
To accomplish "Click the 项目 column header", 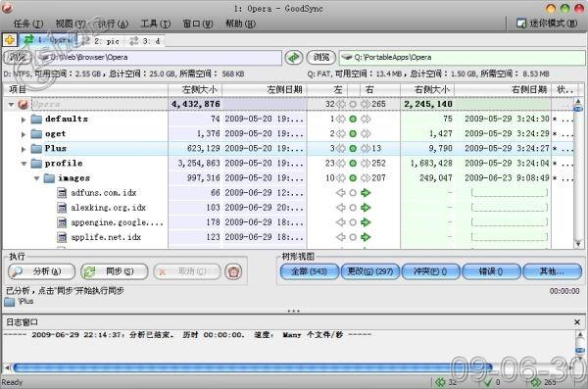I will click(x=85, y=89).
